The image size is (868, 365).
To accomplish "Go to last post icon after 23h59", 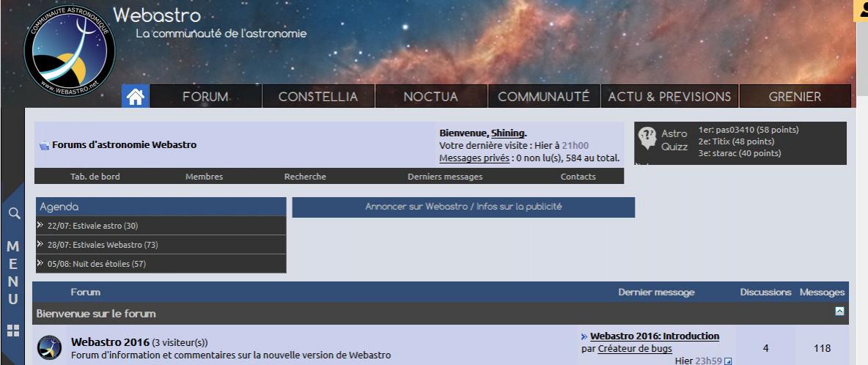I will pyautogui.click(x=728, y=361).
